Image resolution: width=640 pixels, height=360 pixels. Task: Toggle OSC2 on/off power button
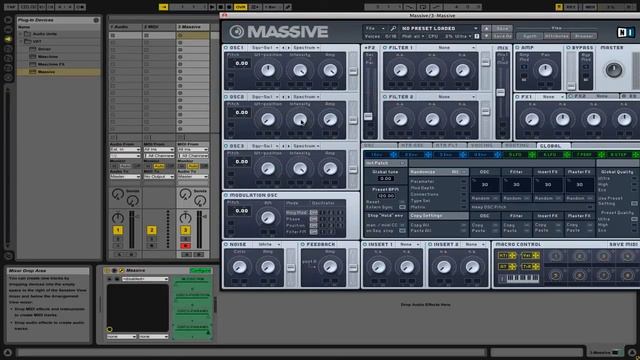tap(226, 97)
